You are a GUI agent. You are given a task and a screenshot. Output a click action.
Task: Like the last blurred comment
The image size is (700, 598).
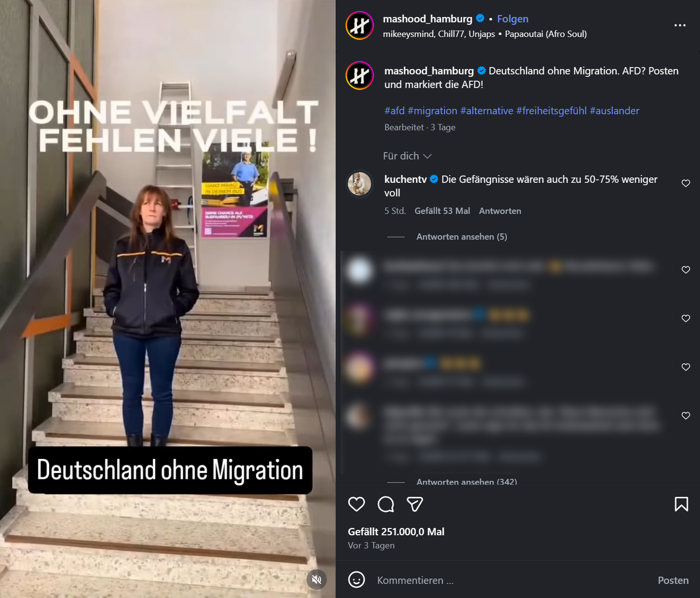point(686,416)
